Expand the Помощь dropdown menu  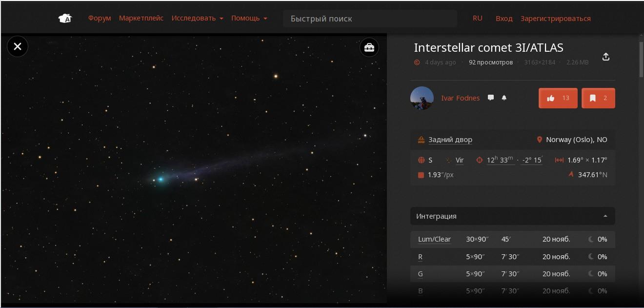(249, 18)
